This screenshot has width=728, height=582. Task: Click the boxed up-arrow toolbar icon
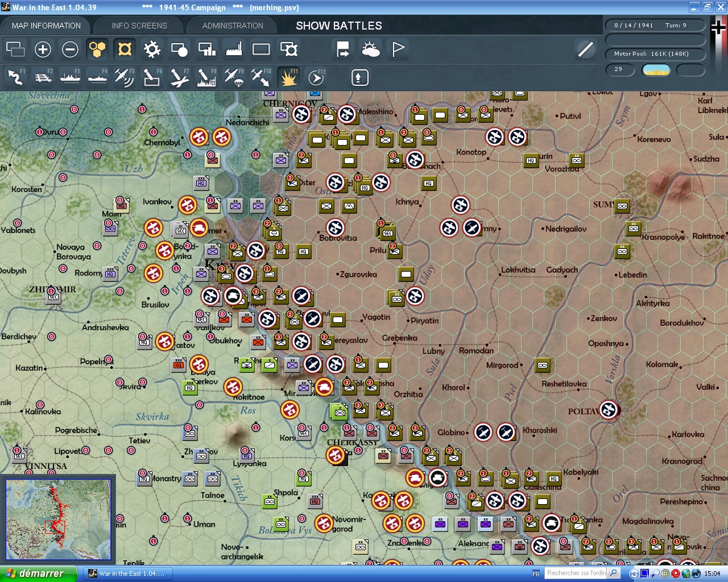click(359, 77)
